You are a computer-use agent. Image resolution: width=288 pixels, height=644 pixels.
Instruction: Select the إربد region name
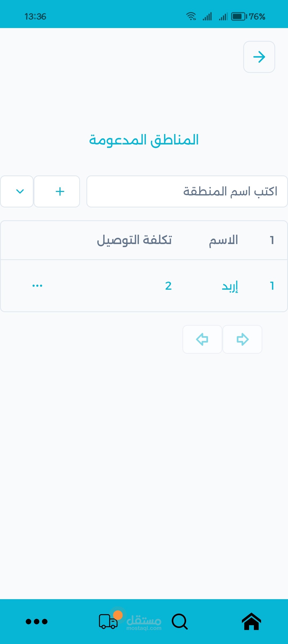coord(230,286)
